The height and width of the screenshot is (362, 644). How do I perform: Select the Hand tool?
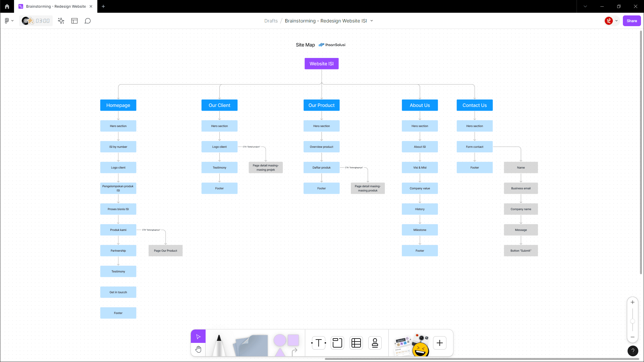pyautogui.click(x=198, y=349)
